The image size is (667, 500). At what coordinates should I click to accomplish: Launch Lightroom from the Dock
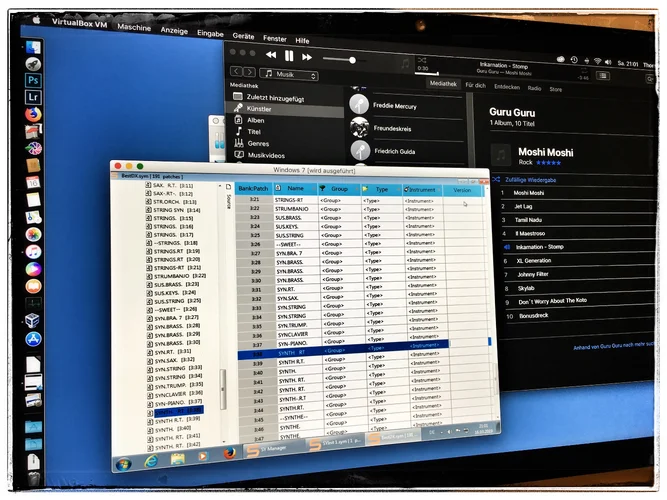tap(33, 97)
